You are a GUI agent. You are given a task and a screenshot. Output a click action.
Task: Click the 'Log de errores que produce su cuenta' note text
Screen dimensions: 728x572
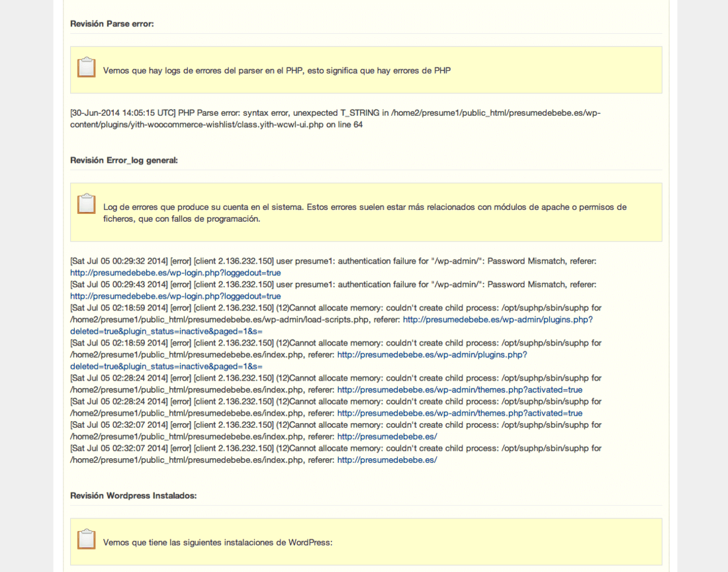[365, 213]
